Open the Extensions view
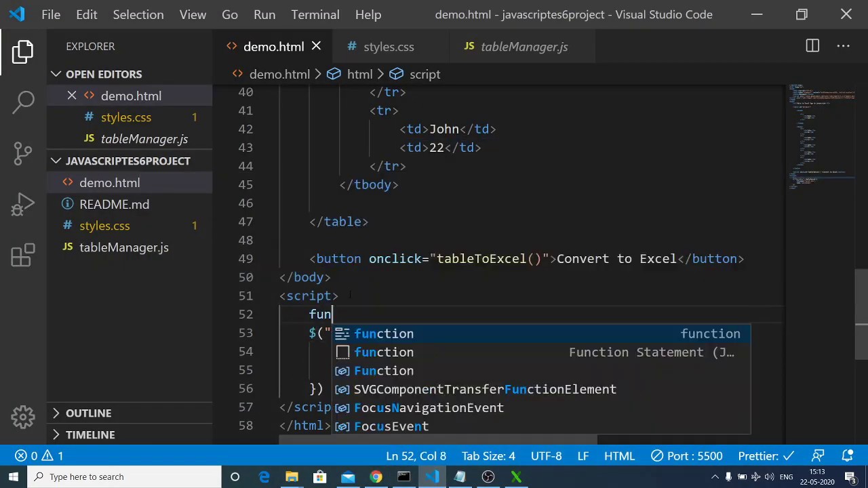Viewport: 868px width, 488px height. 23,256
